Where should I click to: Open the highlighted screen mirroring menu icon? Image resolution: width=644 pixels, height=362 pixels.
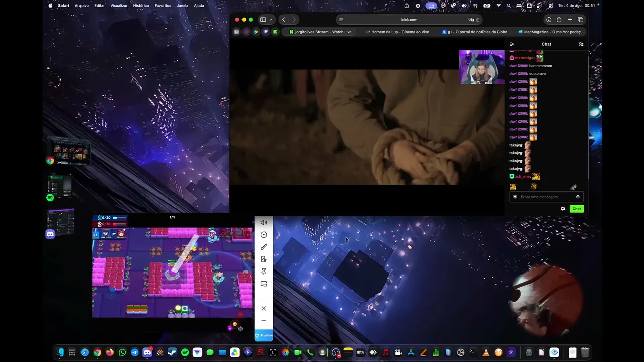pos(431,6)
